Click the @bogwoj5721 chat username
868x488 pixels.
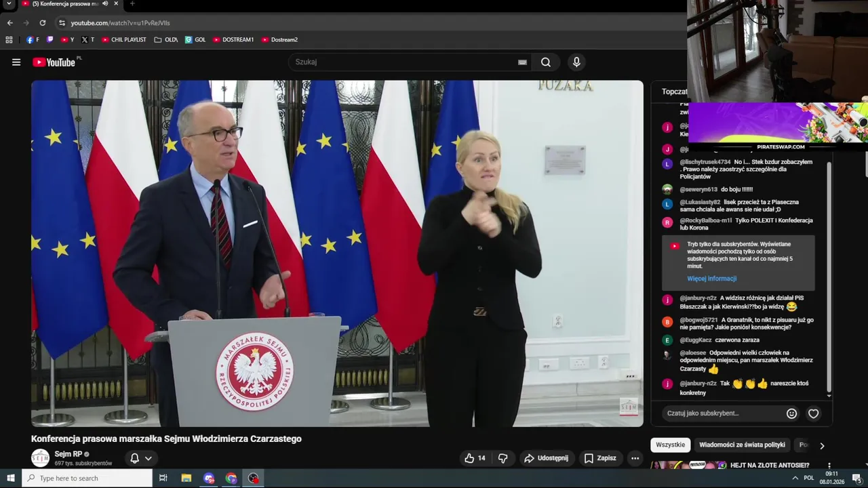tap(698, 320)
